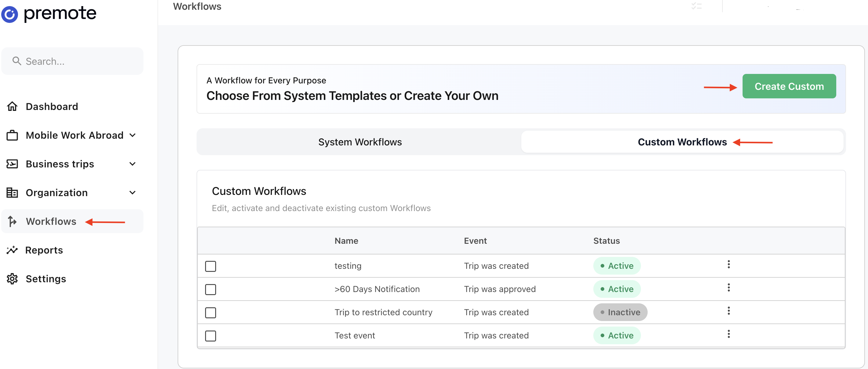Expand the Business trips submenu chevron
This screenshot has width=868, height=369.
click(133, 164)
